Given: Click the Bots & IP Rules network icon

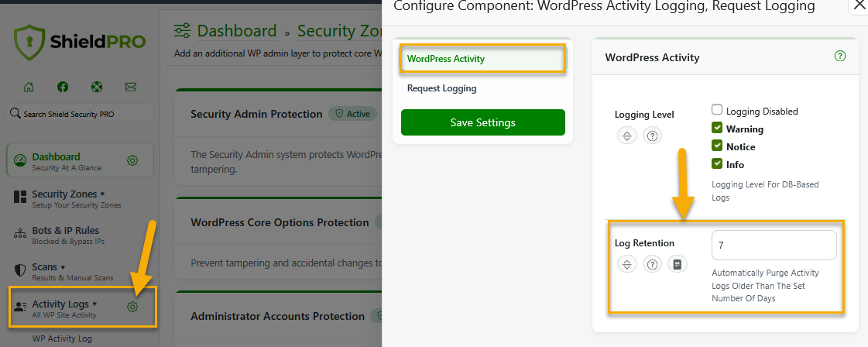Looking at the screenshot, I should [20, 234].
